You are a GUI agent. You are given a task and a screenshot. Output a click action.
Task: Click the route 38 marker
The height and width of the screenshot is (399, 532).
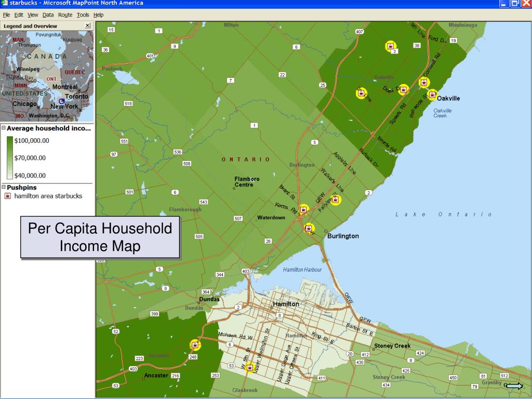(x=417, y=45)
